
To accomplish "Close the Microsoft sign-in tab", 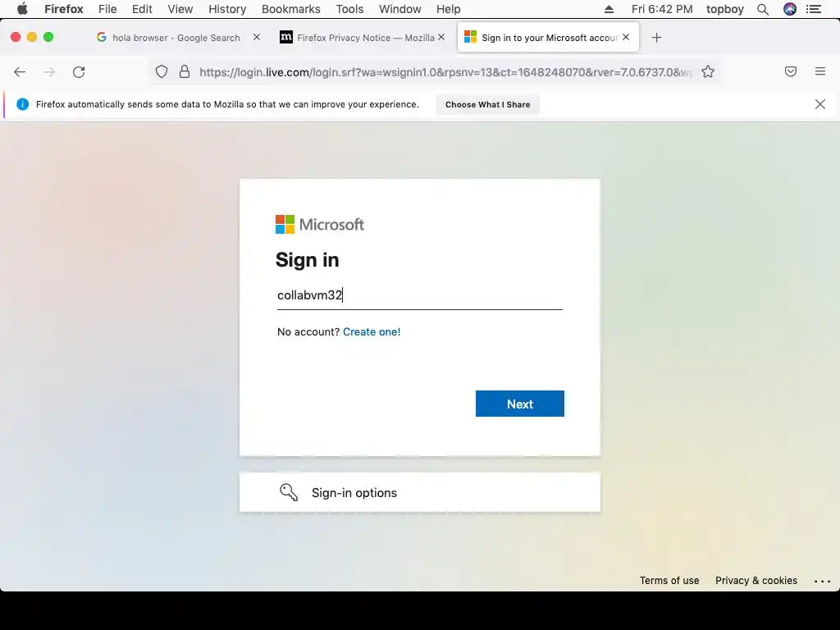I will point(626,37).
